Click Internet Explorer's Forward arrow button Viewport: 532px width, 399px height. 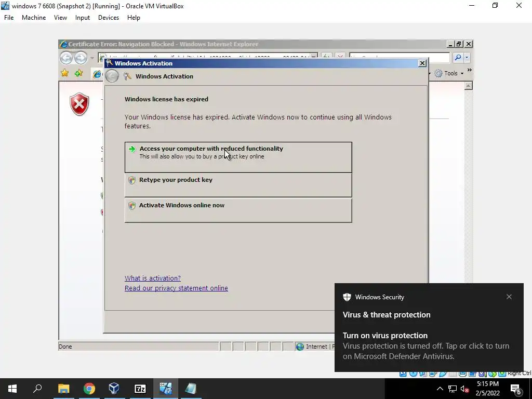pos(81,58)
